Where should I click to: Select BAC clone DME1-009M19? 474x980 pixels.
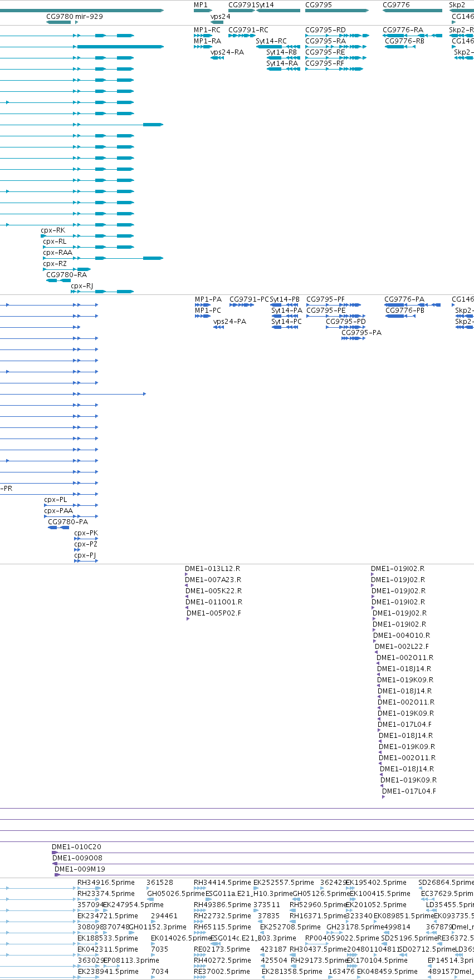point(80,869)
